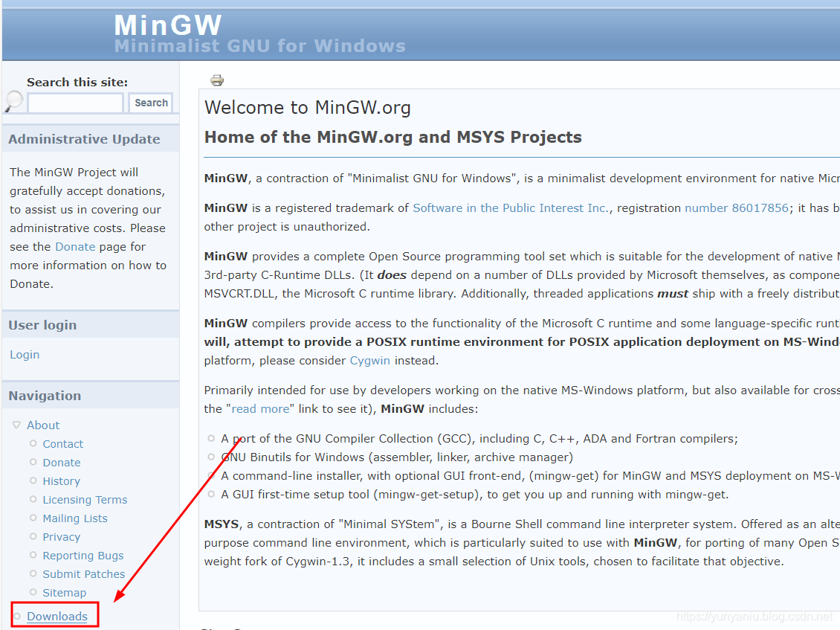Open the Sitemap navigation link
Image resolution: width=840 pixels, height=630 pixels.
click(64, 593)
